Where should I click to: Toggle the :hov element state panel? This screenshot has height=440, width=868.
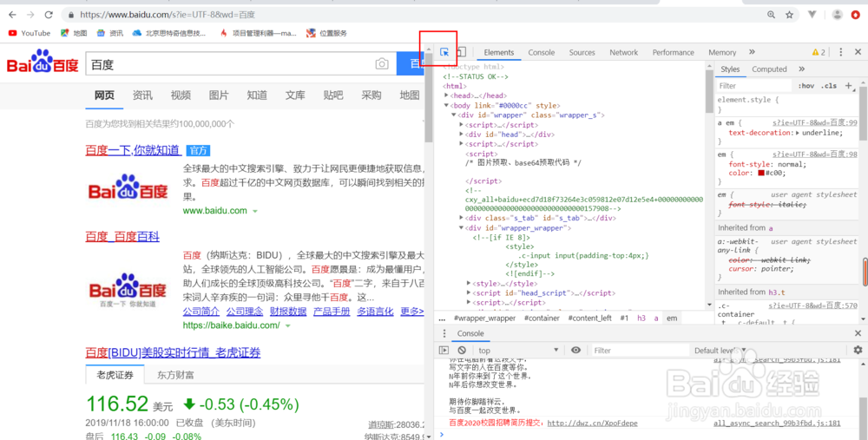[x=806, y=86]
